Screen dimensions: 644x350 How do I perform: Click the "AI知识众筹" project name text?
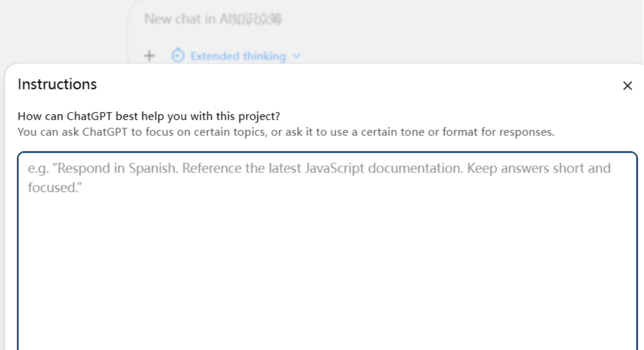251,19
